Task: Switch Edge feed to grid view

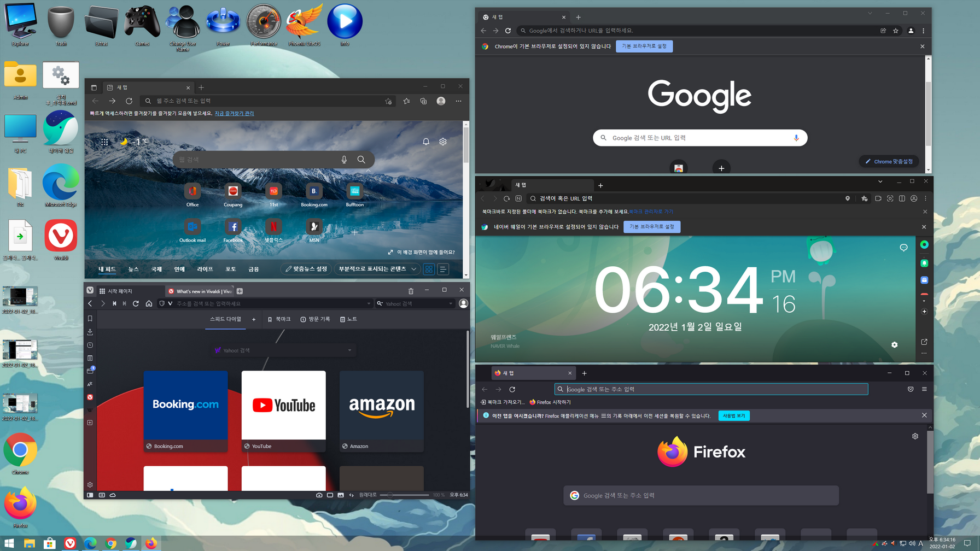Action: pos(429,269)
